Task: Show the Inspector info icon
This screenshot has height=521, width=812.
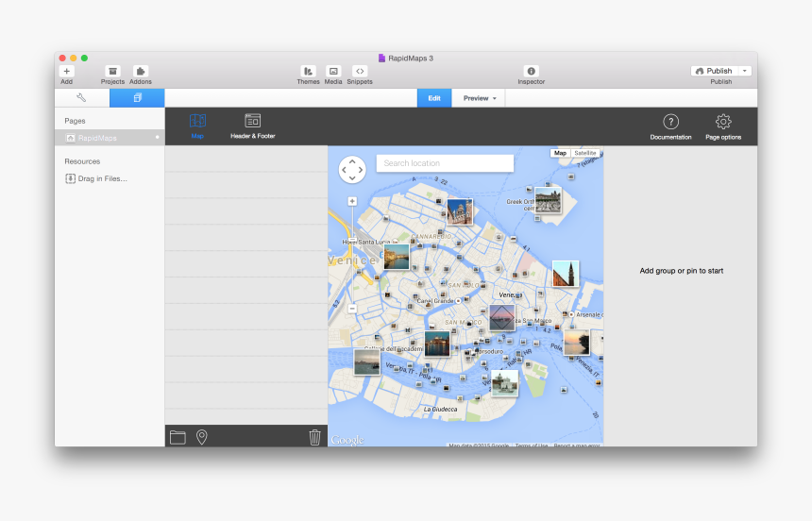Action: [531, 71]
